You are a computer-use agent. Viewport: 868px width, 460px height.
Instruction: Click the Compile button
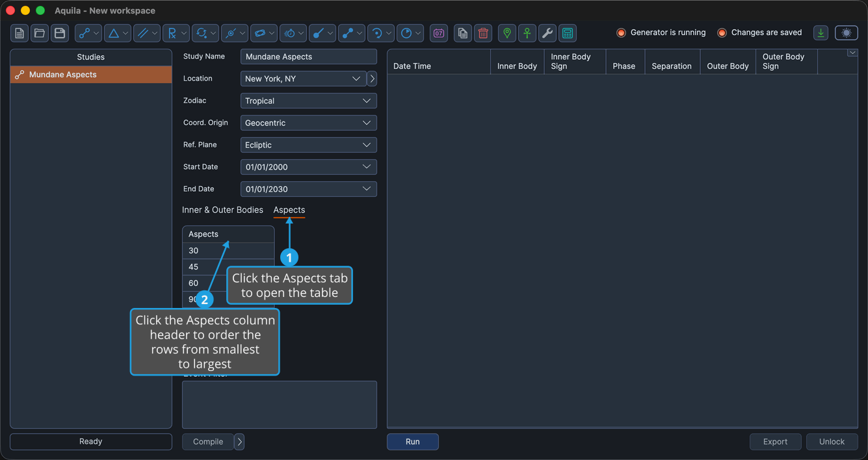(x=208, y=442)
